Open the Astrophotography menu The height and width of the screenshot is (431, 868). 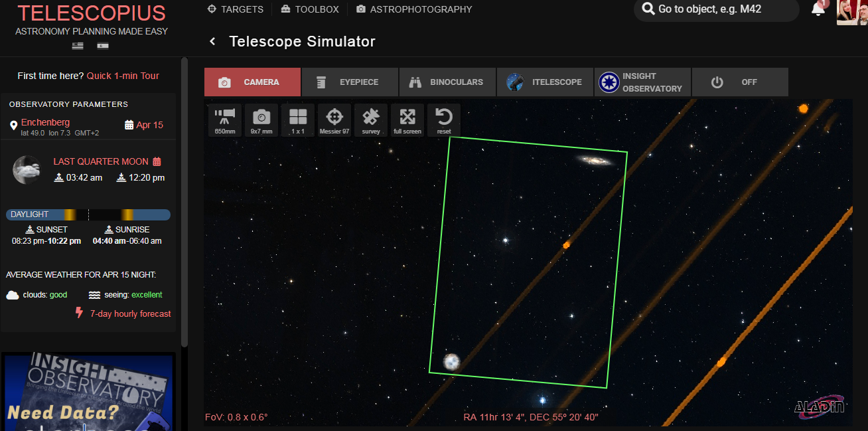[414, 9]
